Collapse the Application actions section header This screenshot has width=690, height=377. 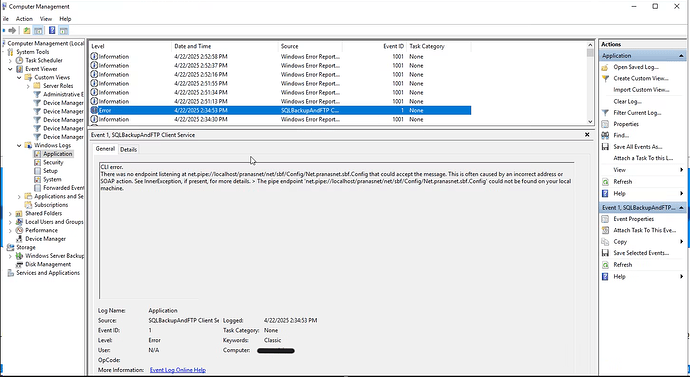[681, 56]
